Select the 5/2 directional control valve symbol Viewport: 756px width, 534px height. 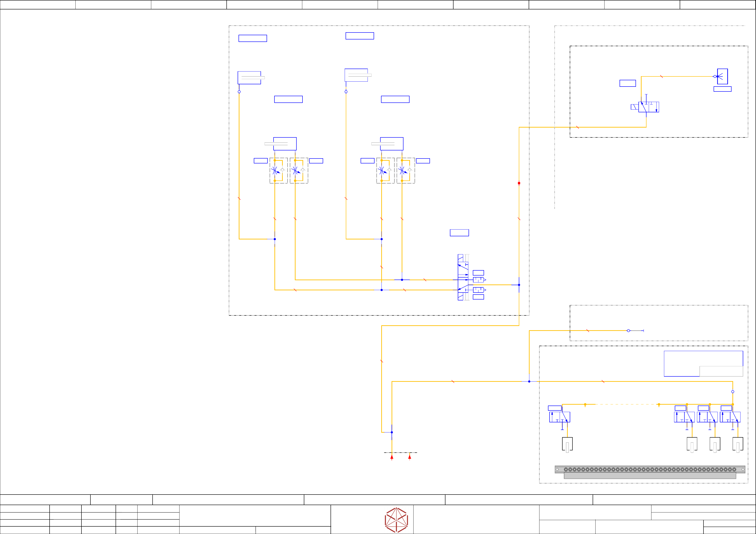463,277
